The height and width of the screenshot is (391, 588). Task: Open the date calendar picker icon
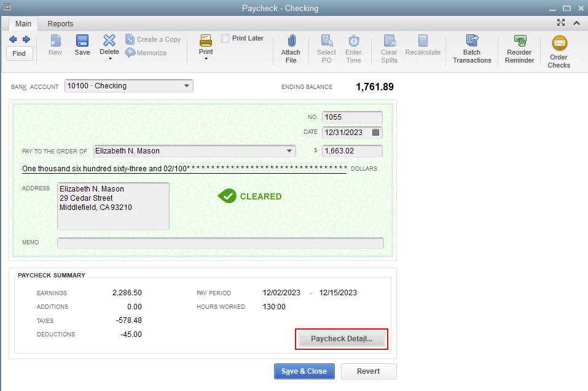(375, 132)
